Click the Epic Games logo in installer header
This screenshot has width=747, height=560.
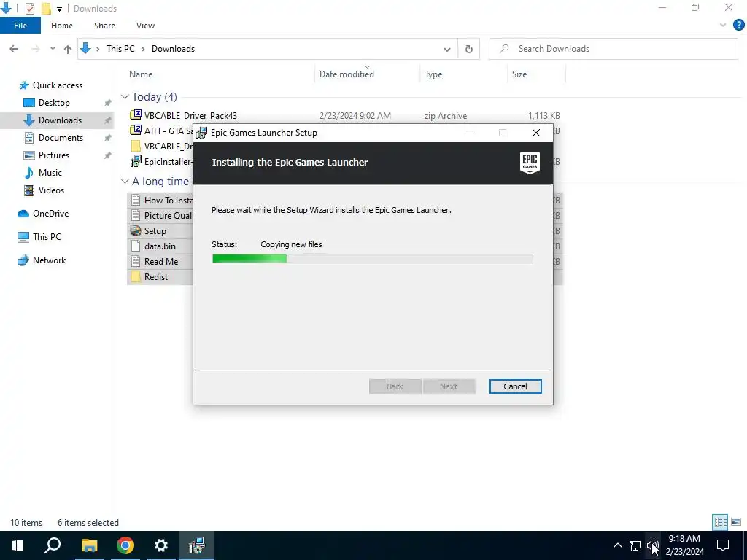[530, 163]
